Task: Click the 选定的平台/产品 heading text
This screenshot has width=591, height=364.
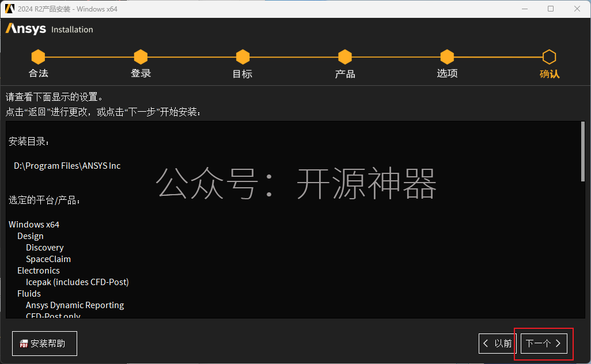Action: pos(44,200)
